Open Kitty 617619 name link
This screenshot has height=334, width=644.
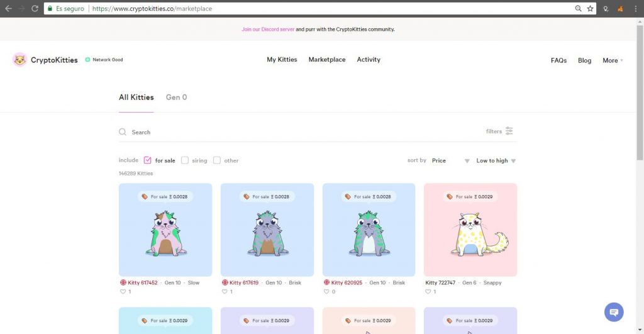coord(244,282)
